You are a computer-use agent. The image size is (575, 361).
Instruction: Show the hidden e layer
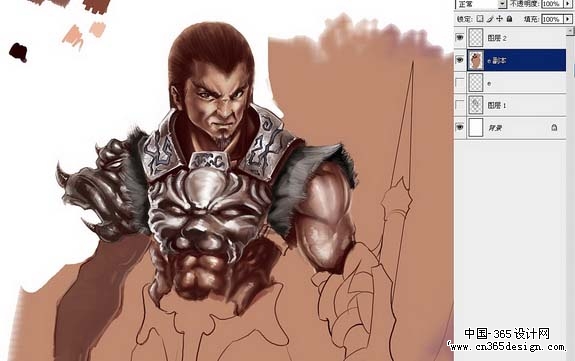[459, 83]
